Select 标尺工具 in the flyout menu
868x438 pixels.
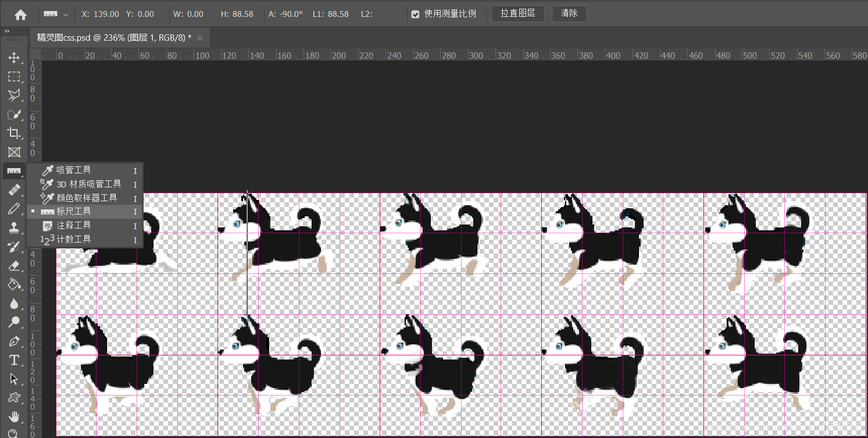(x=85, y=212)
